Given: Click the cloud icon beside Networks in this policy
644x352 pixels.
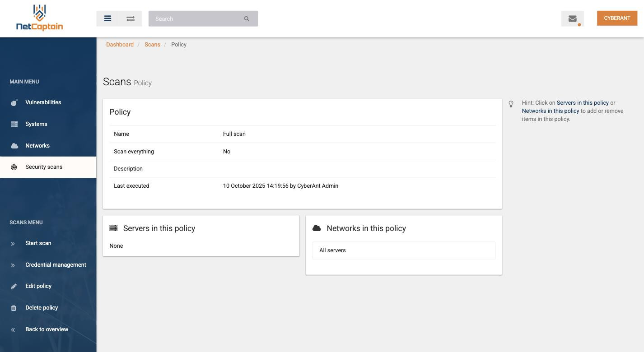Looking at the screenshot, I should 317,228.
